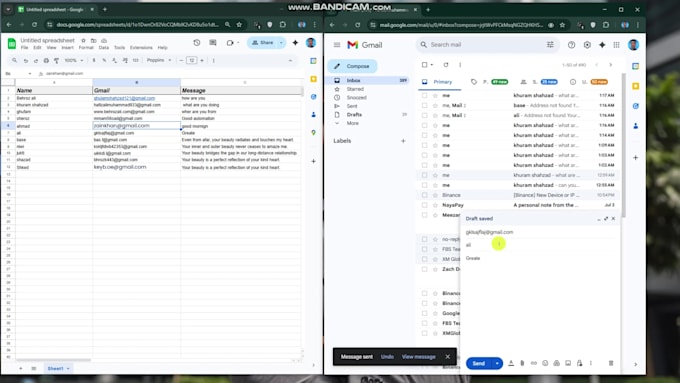Screen dimensions: 680x383
Task: Click the undo icon in Sheets toolbar
Action: pos(26,60)
